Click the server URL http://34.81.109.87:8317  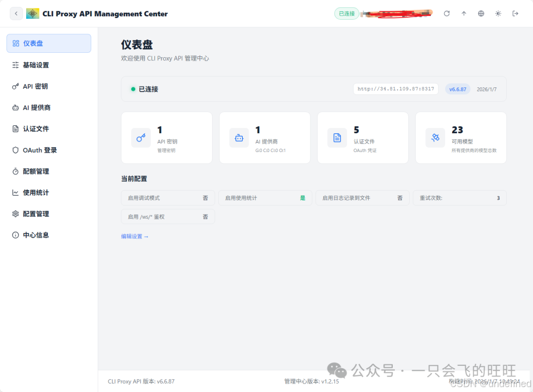click(x=396, y=89)
